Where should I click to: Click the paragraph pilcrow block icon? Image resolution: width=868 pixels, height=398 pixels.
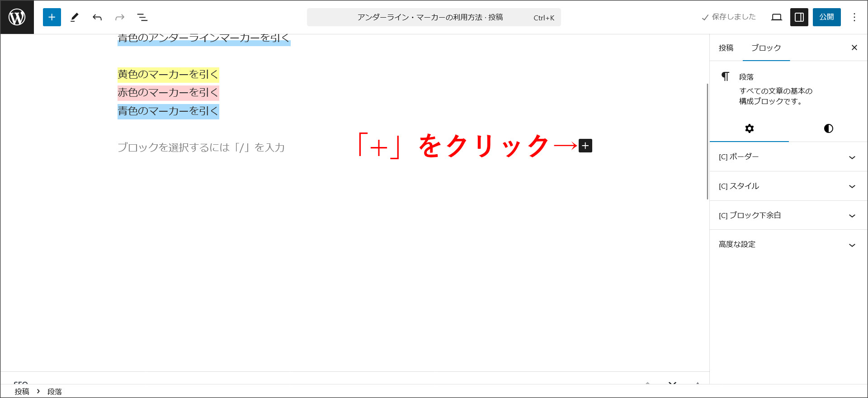725,76
